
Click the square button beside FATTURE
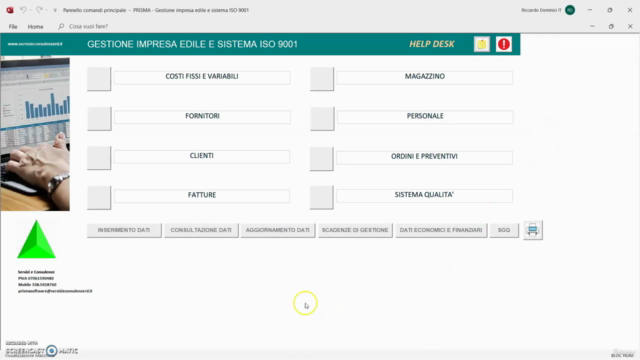99,198
